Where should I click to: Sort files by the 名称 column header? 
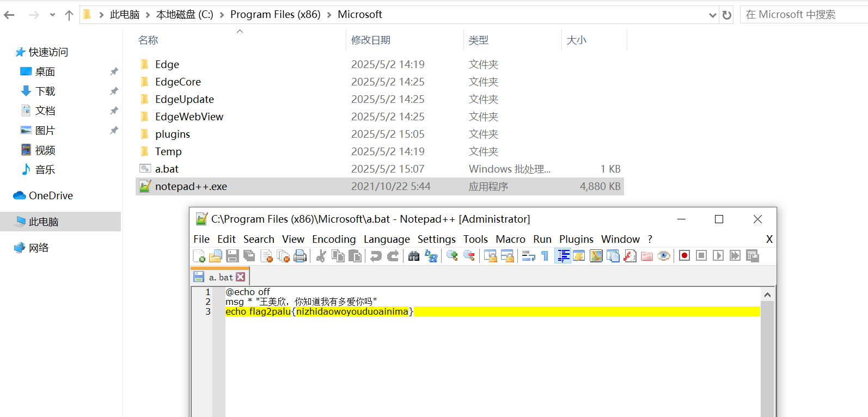[148, 40]
